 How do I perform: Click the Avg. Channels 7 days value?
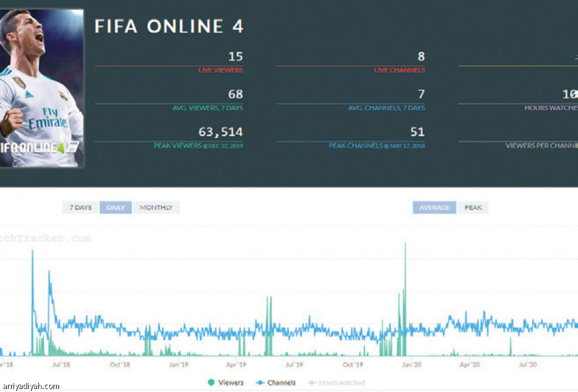420,94
